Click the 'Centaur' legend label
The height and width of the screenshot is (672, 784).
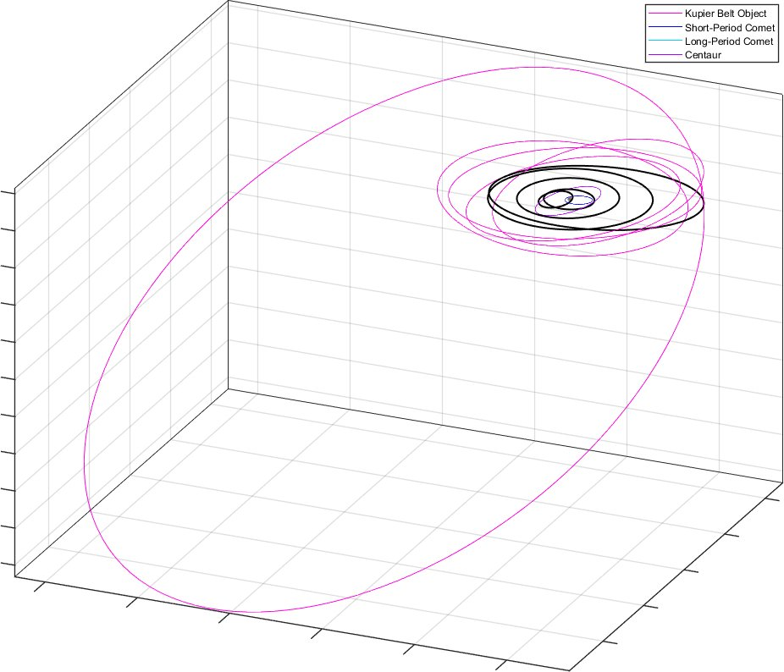(703, 55)
